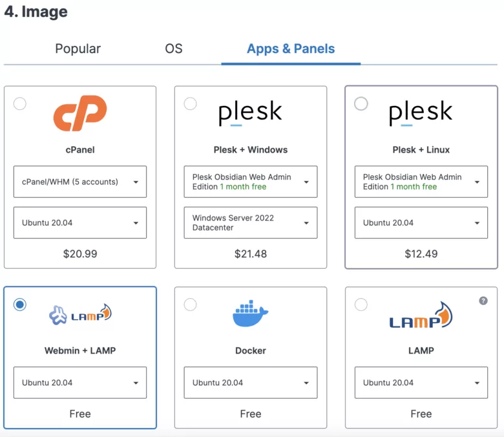Select the Plesk + Windows radio button
Screen dimensions: 504x437
point(190,104)
